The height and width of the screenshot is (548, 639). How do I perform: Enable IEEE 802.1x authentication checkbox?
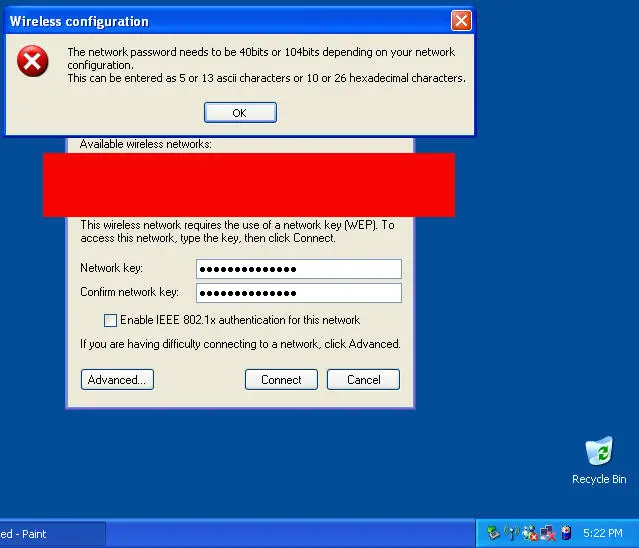click(x=110, y=320)
